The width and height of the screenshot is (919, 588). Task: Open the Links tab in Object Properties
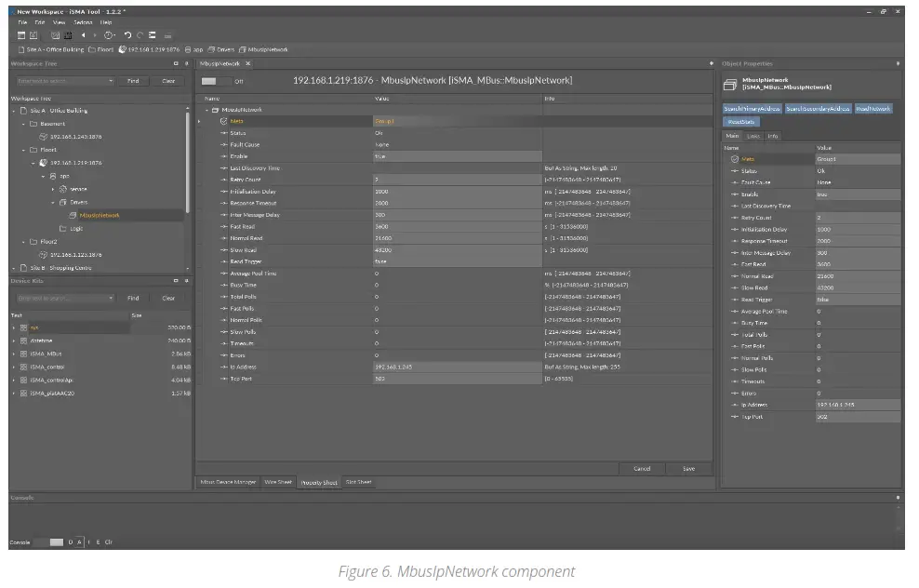coord(753,136)
